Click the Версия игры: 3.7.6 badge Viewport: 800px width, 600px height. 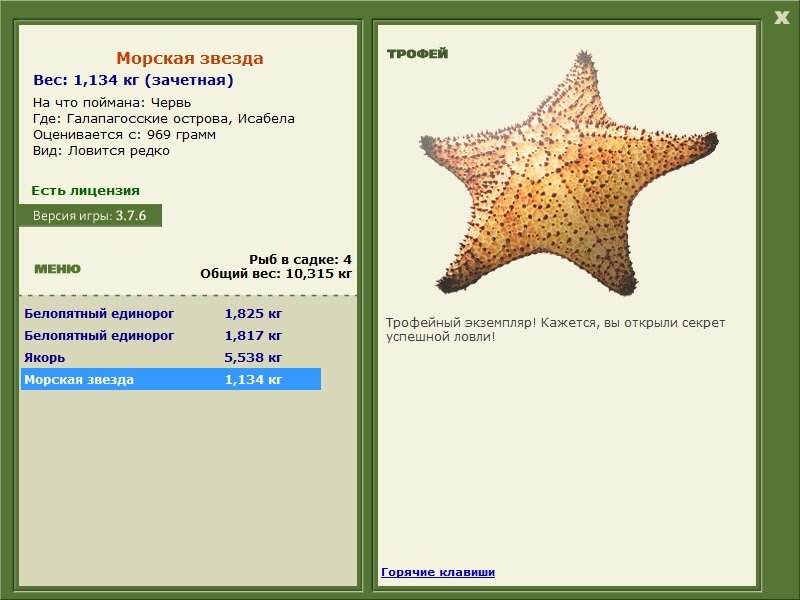[x=90, y=215]
